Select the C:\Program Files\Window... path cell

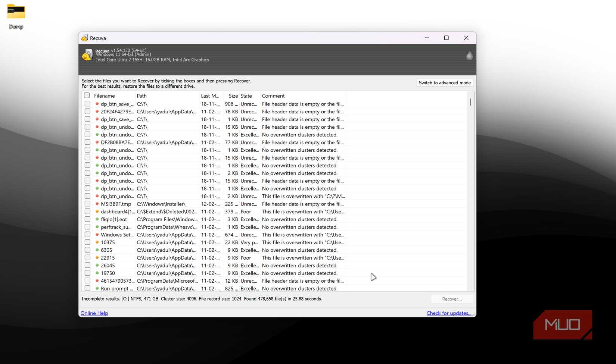tap(167, 219)
